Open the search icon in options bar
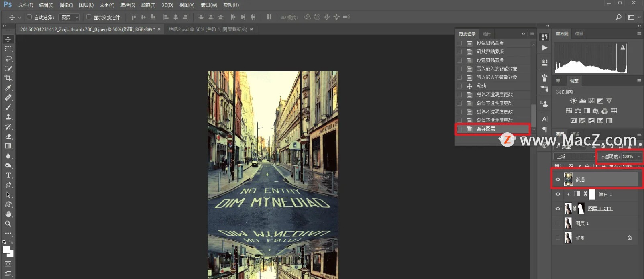This screenshot has height=279, width=644. click(618, 17)
